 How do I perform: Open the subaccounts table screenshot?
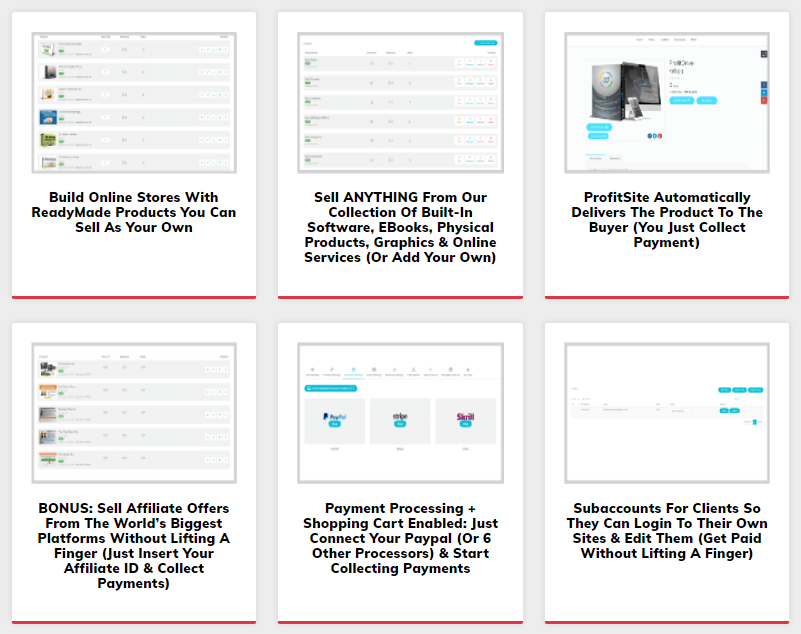[x=666, y=414]
